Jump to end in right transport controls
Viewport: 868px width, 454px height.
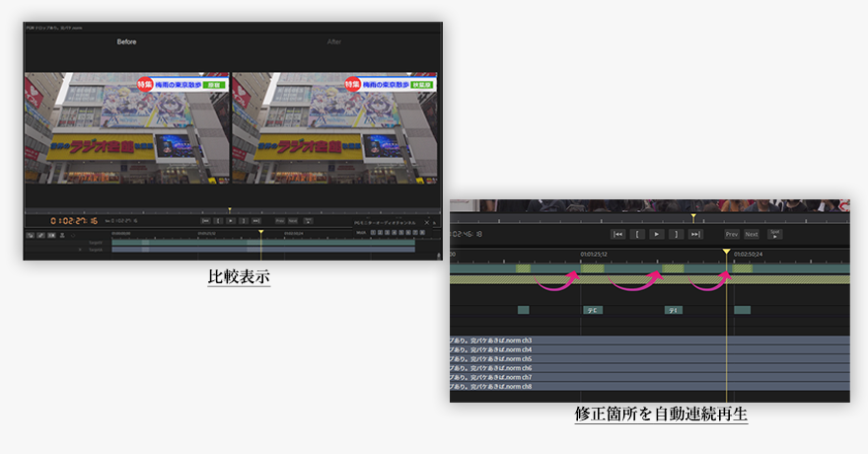[x=694, y=234]
